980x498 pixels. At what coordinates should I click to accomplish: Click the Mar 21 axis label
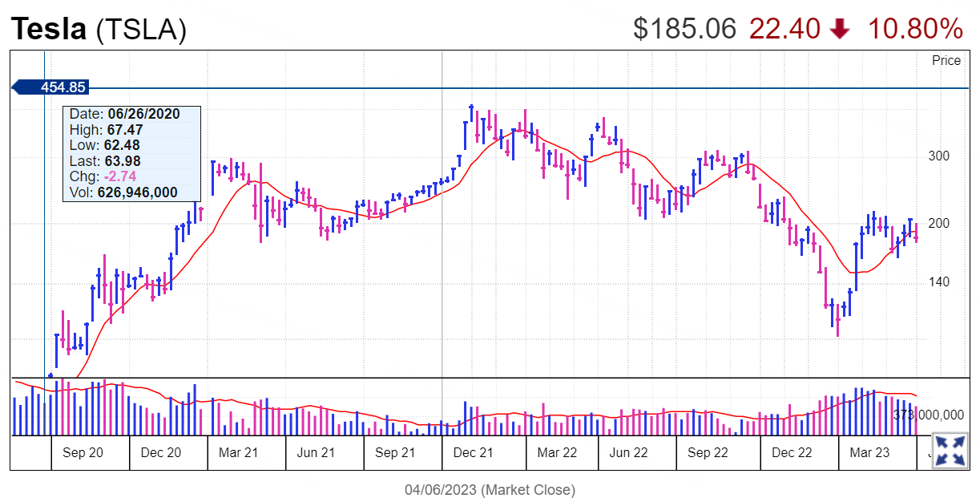[238, 452]
